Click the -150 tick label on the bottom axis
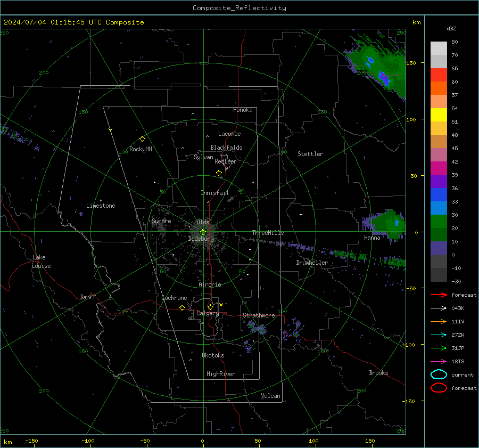This screenshot has width=479, height=448. (31, 441)
